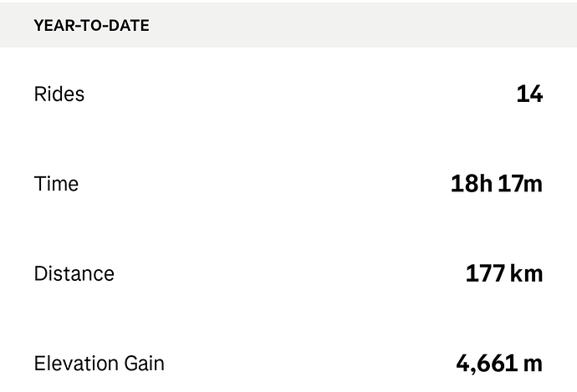Click the 18h hours portion of Time
Image resolution: width=577 pixels, height=392 pixels.
coord(472,184)
